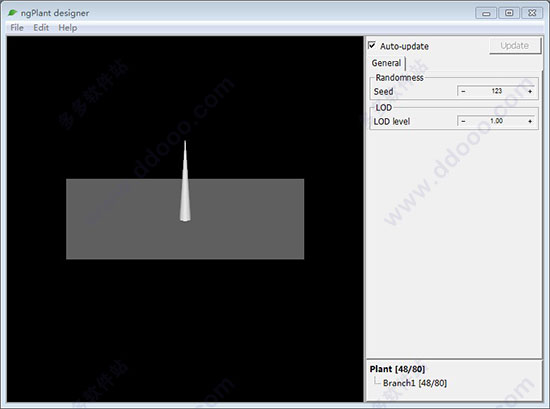Screen dimensions: 550x409
Task: Open the Edit menu
Action: click(x=41, y=28)
